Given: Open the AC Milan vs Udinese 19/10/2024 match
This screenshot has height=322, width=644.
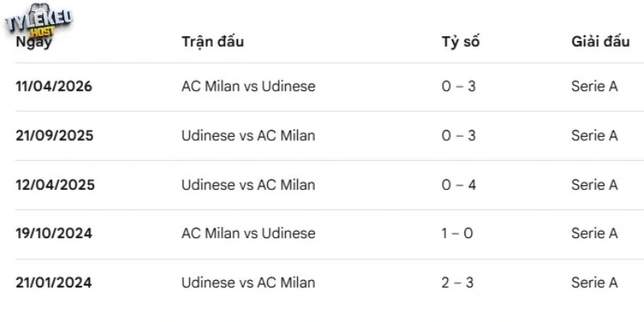Looking at the screenshot, I should point(249,233).
